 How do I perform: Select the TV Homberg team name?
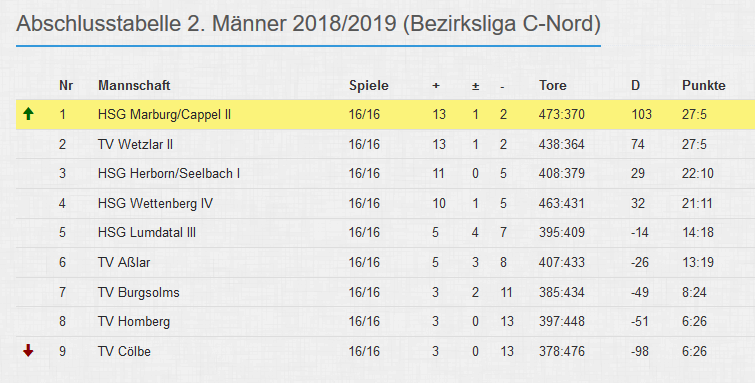[134, 321]
